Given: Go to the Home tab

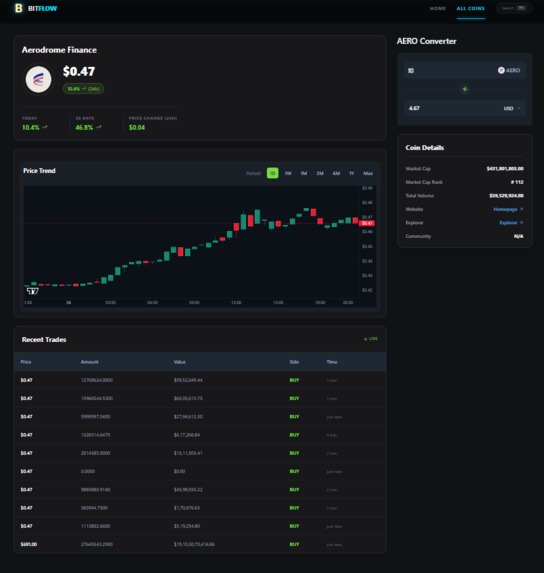Looking at the screenshot, I should coord(437,8).
